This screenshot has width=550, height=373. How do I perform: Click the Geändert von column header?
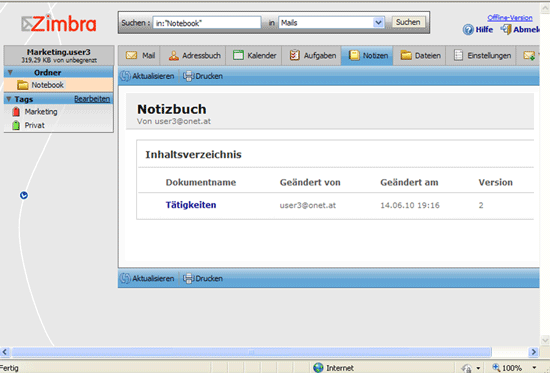point(310,182)
